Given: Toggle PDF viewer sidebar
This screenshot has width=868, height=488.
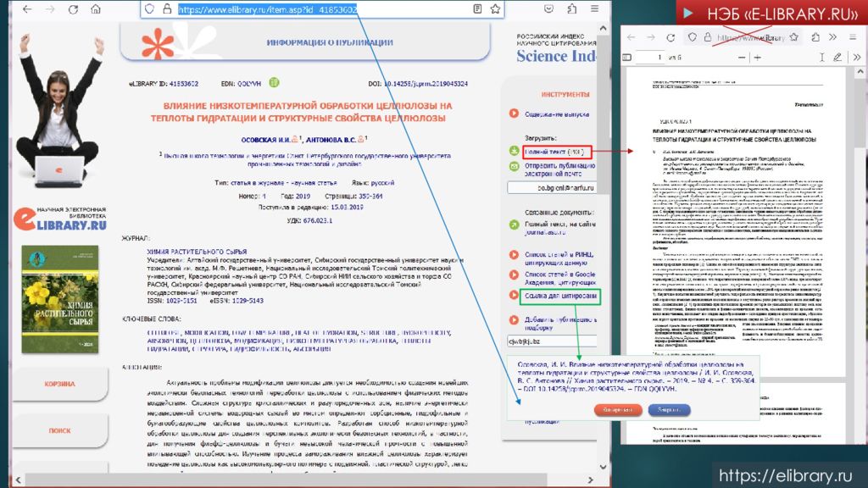Looking at the screenshot, I should tap(627, 57).
